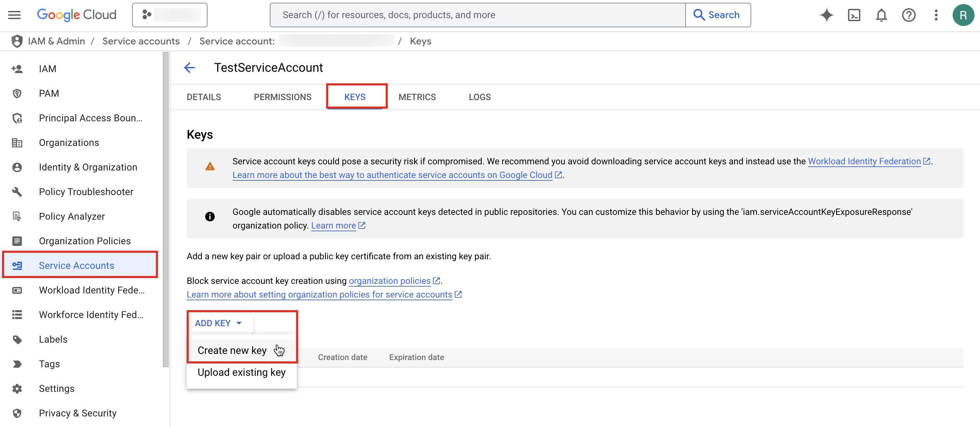Open notifications bell icon

click(x=882, y=15)
